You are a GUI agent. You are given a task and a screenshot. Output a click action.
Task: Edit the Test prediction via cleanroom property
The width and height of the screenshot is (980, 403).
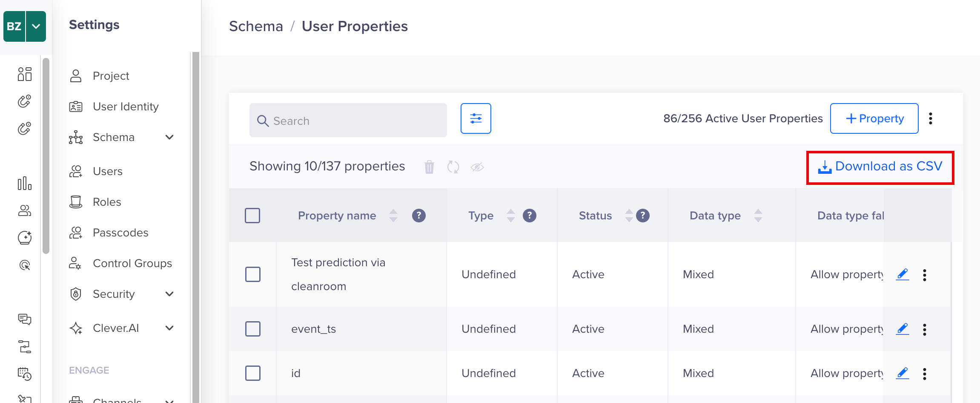(x=903, y=274)
